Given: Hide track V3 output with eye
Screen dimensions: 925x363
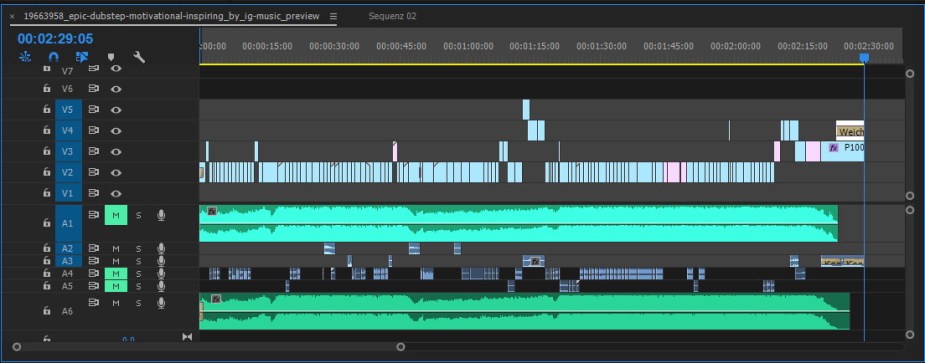Looking at the screenshot, I should tap(116, 151).
